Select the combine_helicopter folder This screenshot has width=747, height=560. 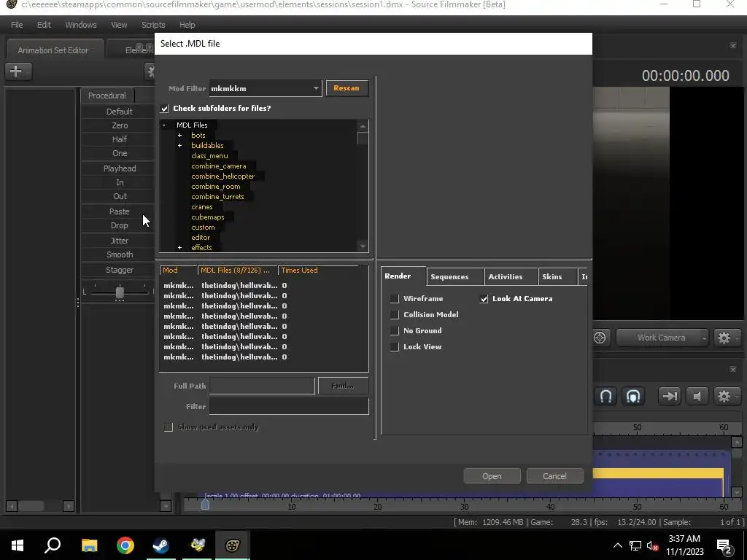click(223, 176)
